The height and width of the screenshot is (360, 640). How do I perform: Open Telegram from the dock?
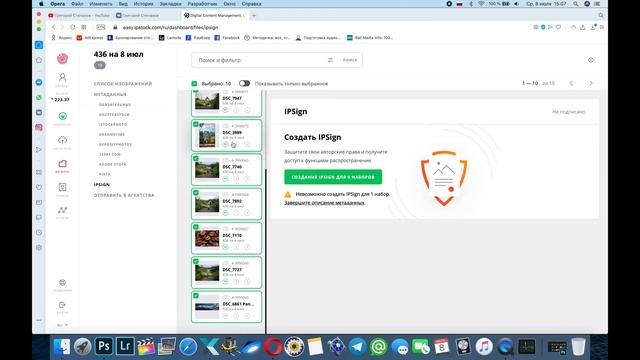(x=357, y=347)
